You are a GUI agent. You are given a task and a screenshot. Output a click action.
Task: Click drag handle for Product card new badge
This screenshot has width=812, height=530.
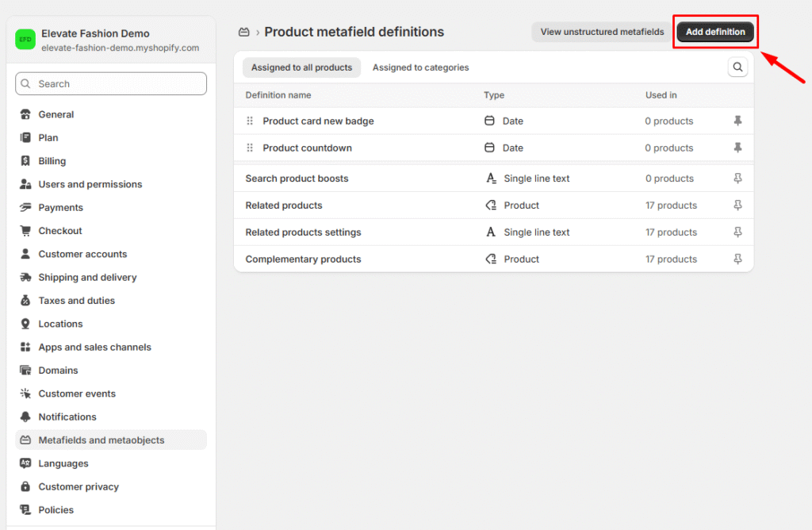click(250, 121)
